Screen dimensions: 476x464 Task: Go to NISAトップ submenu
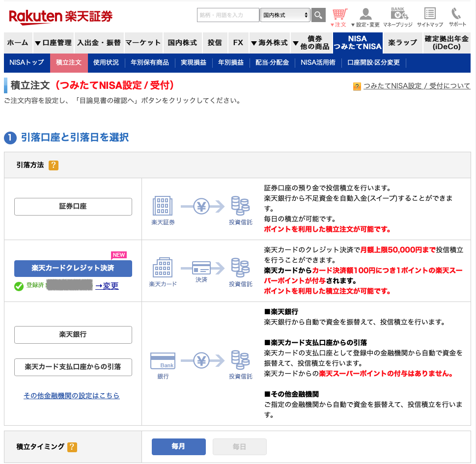pos(27,63)
